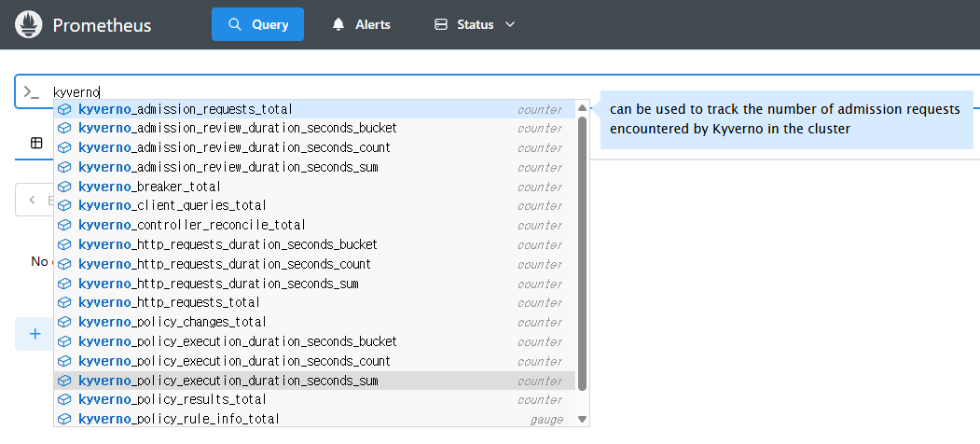Click cube icon of kyverno_policy_results_total
Image resolution: width=980 pixels, height=444 pixels.
[x=64, y=399]
